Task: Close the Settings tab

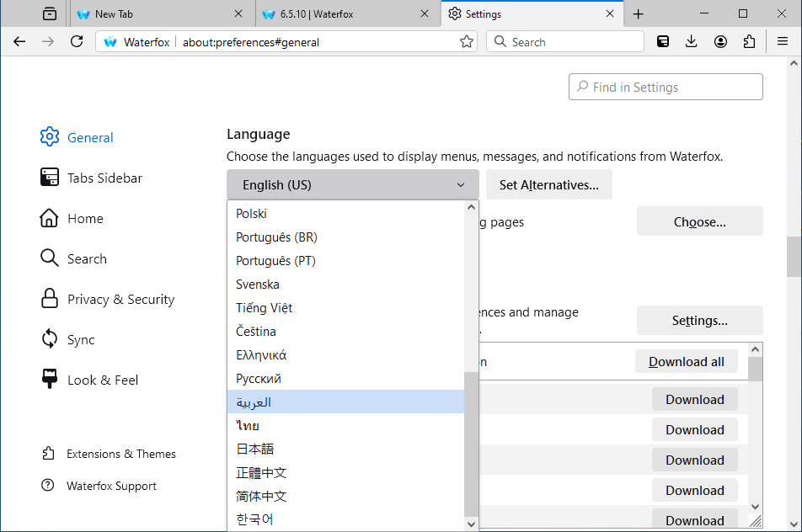Action: [610, 13]
